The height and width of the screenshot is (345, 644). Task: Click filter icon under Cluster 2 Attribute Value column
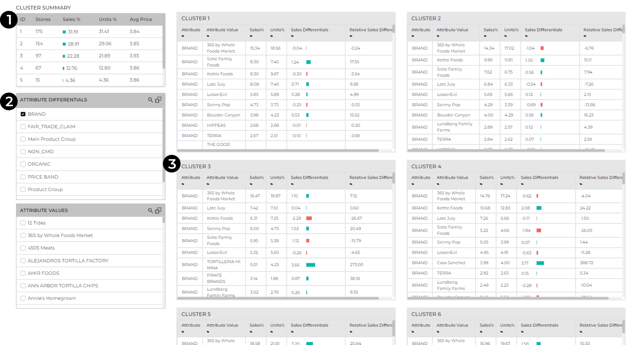click(438, 36)
